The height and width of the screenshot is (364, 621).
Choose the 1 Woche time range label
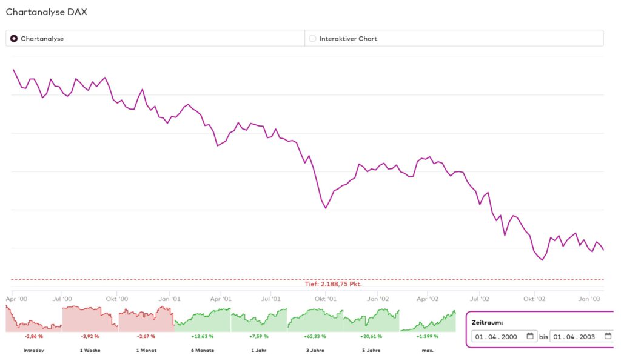(90, 351)
